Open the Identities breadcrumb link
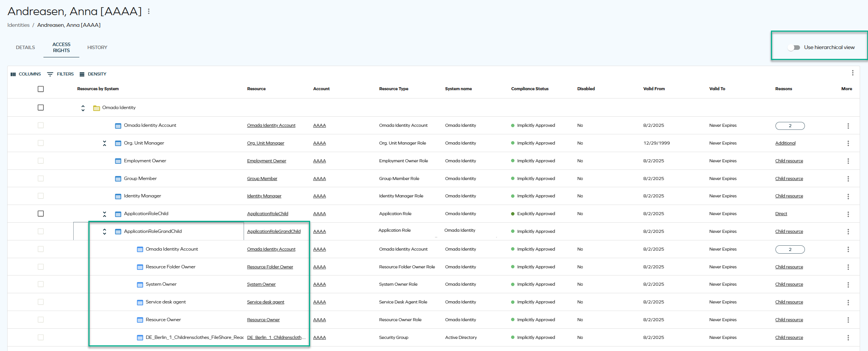 pyautogui.click(x=19, y=25)
